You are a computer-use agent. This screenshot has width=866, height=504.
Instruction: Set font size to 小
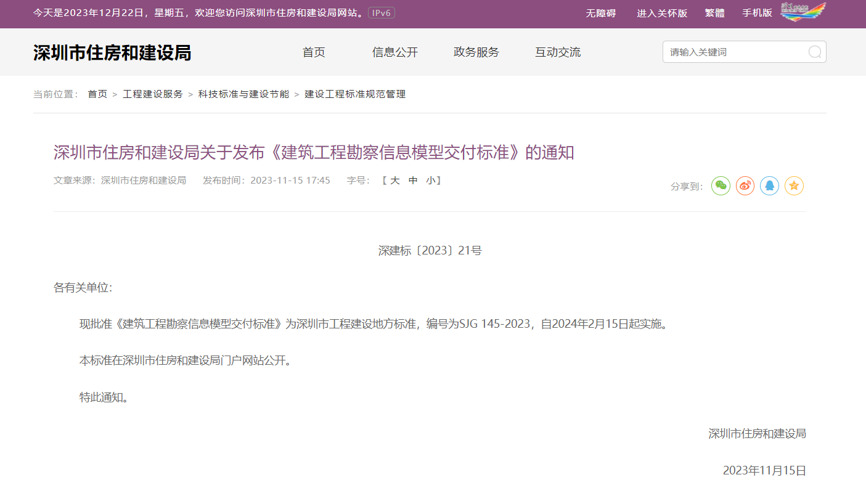tap(430, 181)
